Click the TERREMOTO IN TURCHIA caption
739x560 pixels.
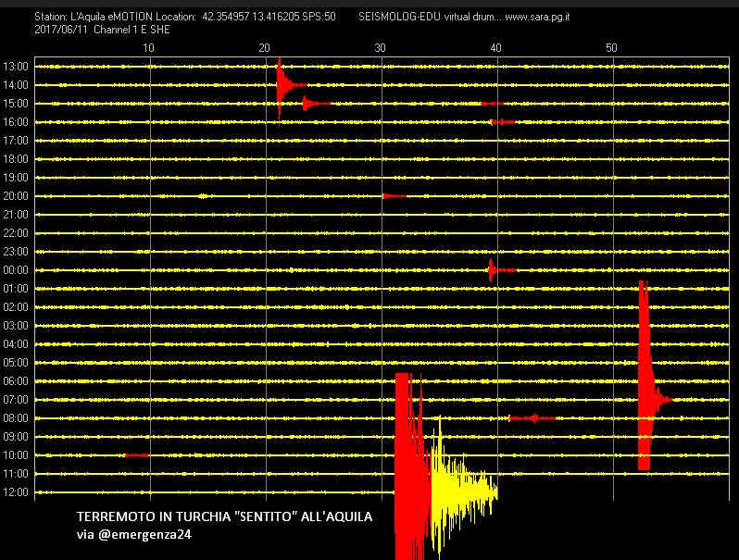coord(224,516)
